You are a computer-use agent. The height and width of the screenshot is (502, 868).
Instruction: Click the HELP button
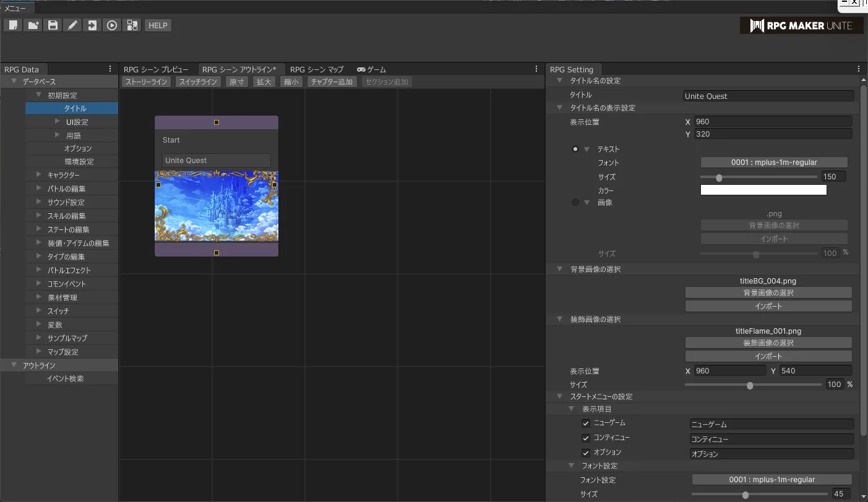point(158,25)
